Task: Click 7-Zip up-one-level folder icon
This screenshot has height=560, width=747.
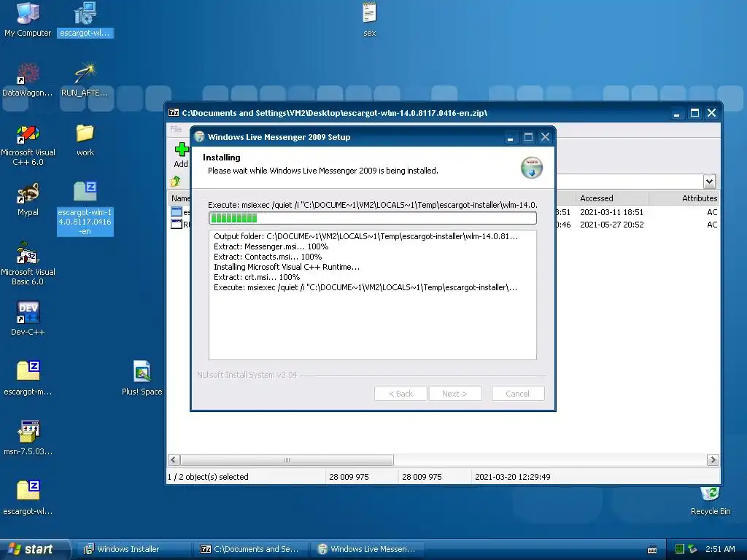Action: click(176, 182)
